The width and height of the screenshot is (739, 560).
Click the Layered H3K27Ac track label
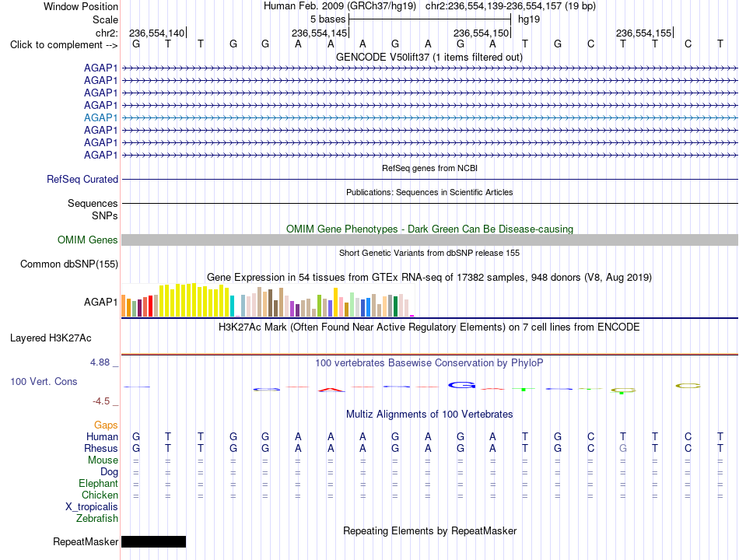click(x=51, y=338)
